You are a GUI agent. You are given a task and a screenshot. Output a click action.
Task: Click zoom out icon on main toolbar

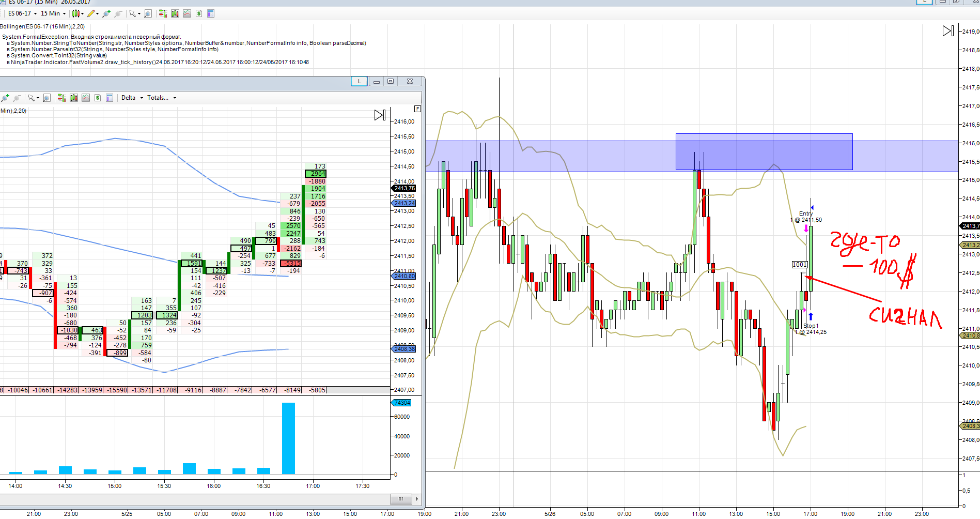coord(118,13)
